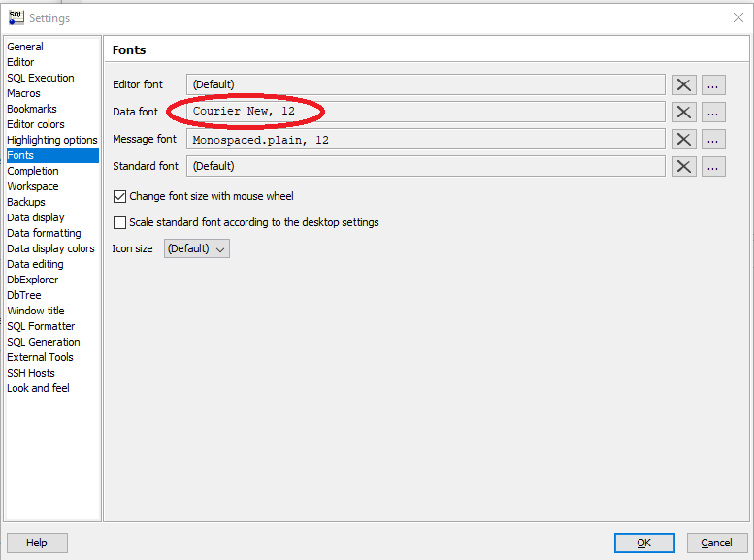
Task: Open Editor colors settings
Action: click(x=52, y=124)
